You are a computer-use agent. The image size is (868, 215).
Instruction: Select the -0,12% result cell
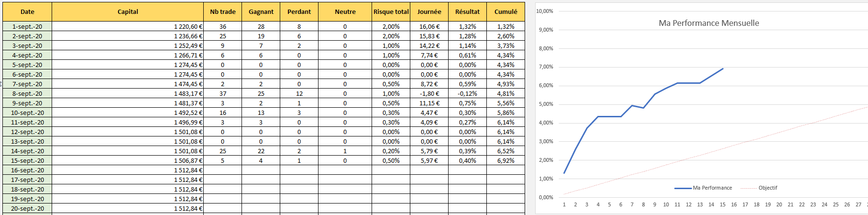click(x=467, y=94)
